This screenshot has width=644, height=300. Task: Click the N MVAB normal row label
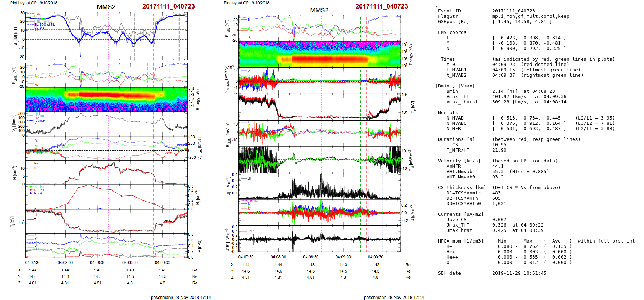(455, 118)
